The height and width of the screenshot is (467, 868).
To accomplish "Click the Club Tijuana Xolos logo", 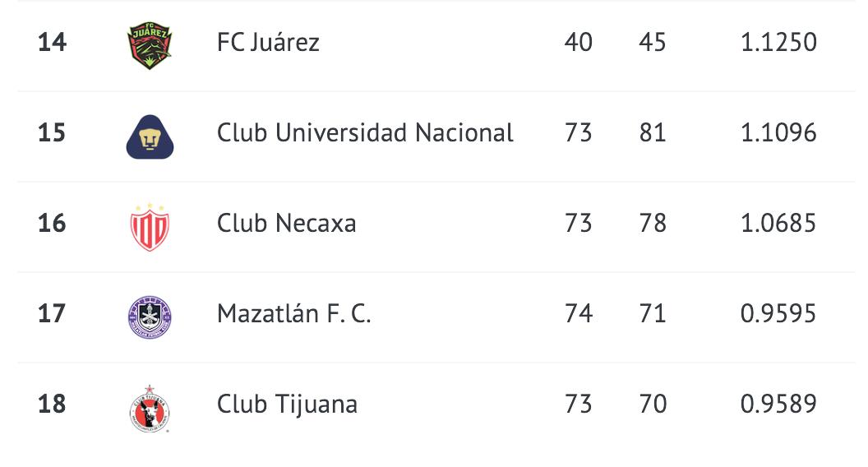I will [150, 409].
